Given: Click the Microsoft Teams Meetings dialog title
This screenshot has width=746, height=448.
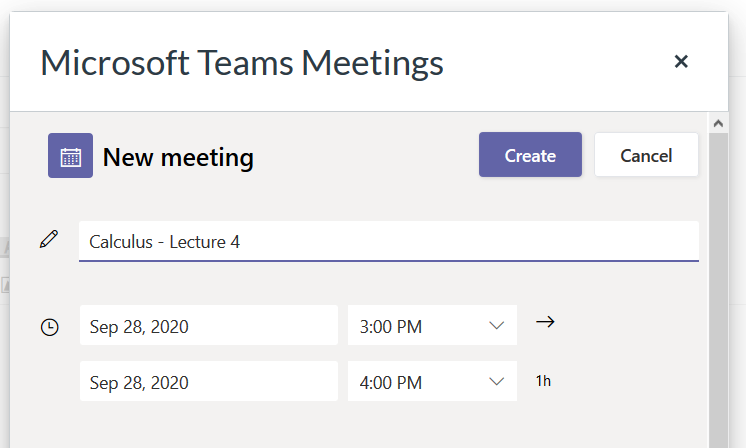Looking at the screenshot, I should [242, 63].
